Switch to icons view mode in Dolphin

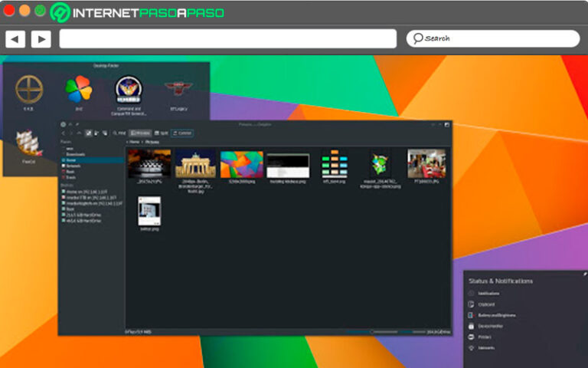(89, 133)
